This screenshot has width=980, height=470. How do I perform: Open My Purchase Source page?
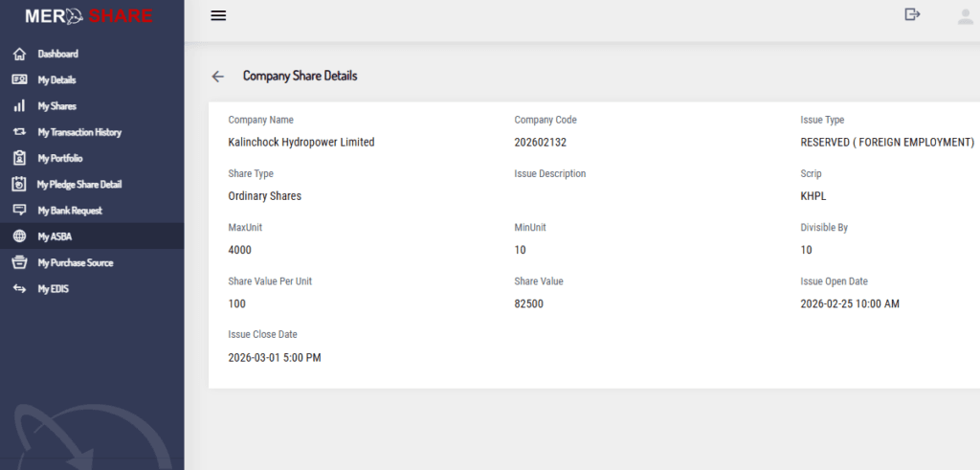pos(75,262)
